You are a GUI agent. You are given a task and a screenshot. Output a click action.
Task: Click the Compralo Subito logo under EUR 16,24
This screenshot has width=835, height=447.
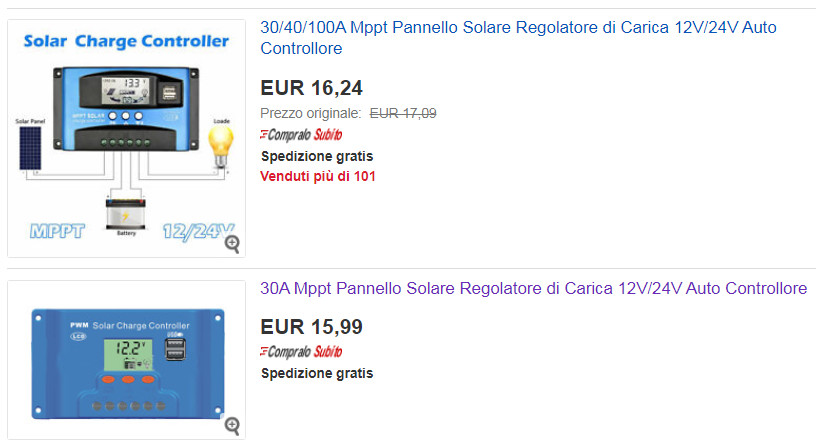point(301,135)
